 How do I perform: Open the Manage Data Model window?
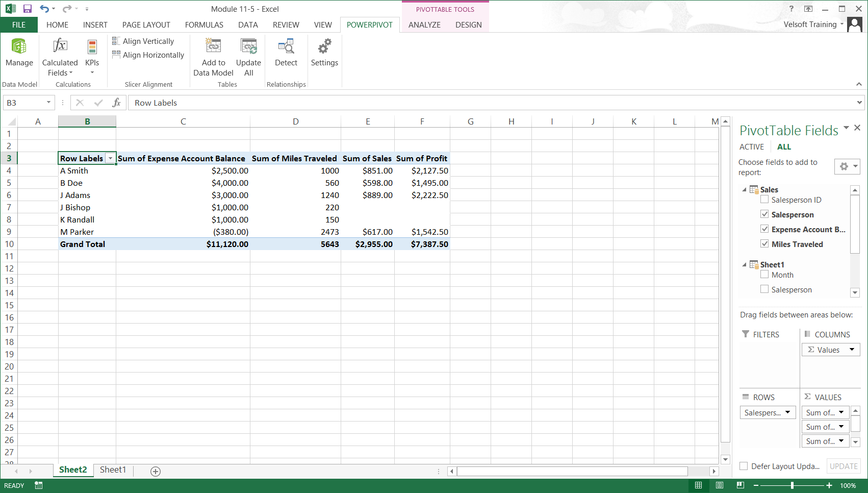19,54
